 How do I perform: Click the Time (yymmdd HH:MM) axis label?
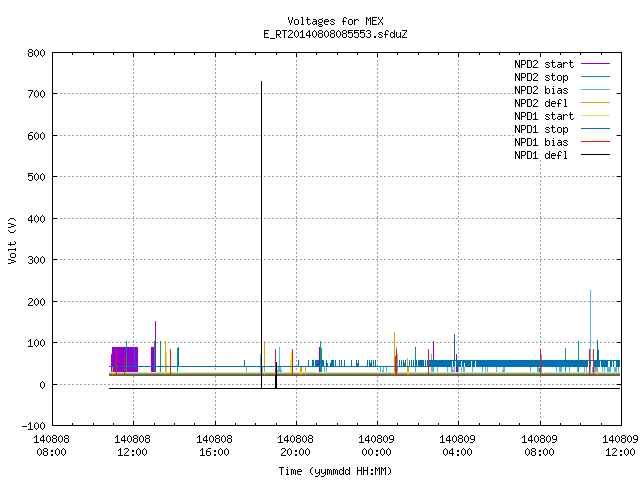tap(335, 471)
